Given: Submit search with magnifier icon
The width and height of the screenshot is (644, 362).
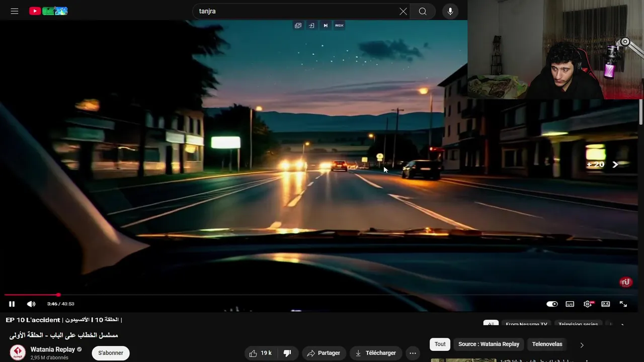Looking at the screenshot, I should pyautogui.click(x=423, y=11).
